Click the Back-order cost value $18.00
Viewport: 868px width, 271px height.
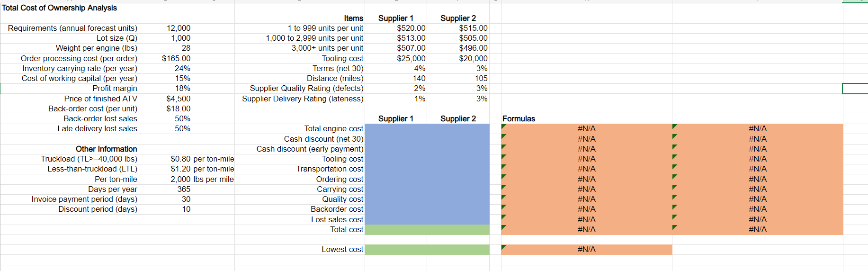165,109
